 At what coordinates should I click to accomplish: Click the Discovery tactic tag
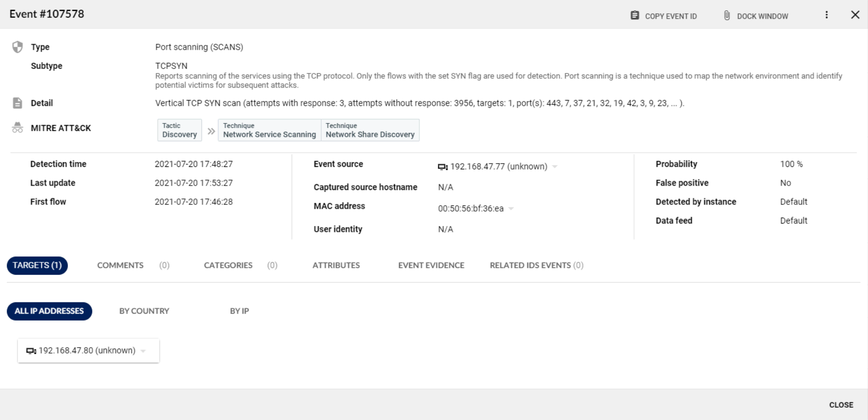point(179,130)
